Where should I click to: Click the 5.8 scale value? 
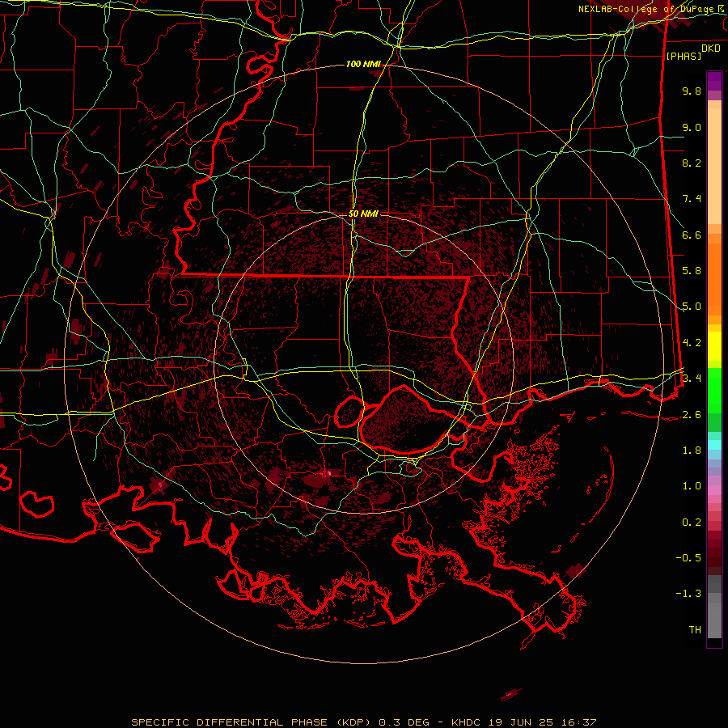tap(692, 271)
